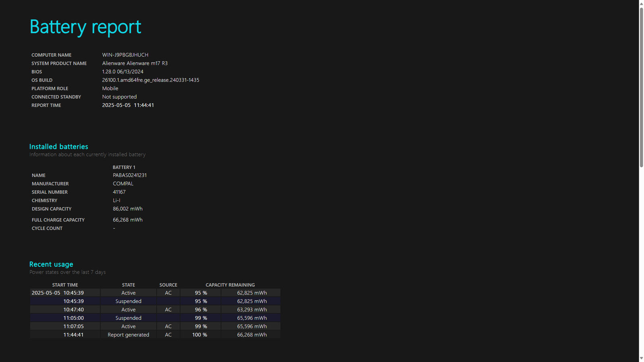Screen dimensions: 644x362
Task: Click the design capacity 86,002 mWh value
Action: click(x=128, y=209)
